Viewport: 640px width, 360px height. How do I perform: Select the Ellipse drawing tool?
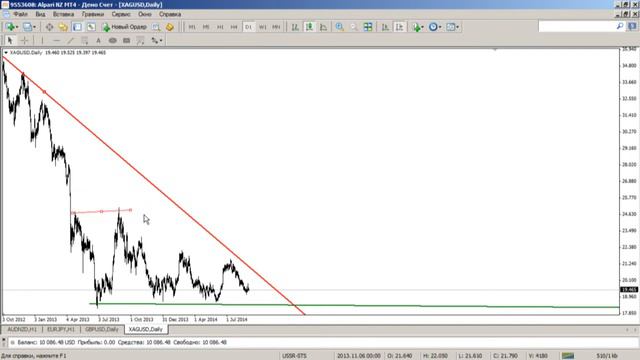(x=112, y=40)
